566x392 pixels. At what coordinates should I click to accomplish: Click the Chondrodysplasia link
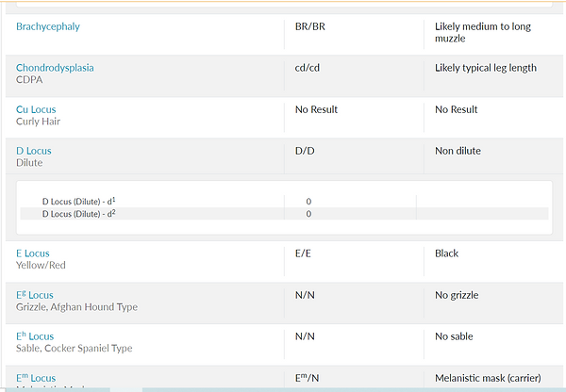(x=55, y=68)
